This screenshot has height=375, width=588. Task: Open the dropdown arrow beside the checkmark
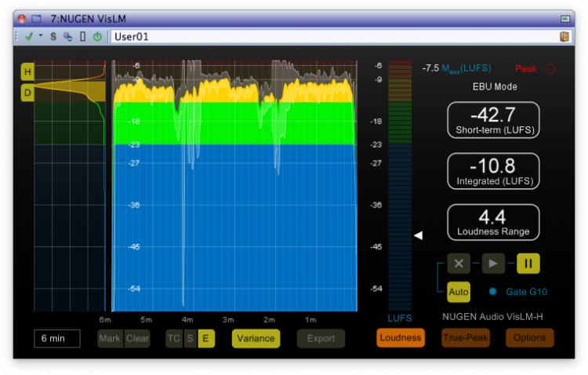pos(39,36)
